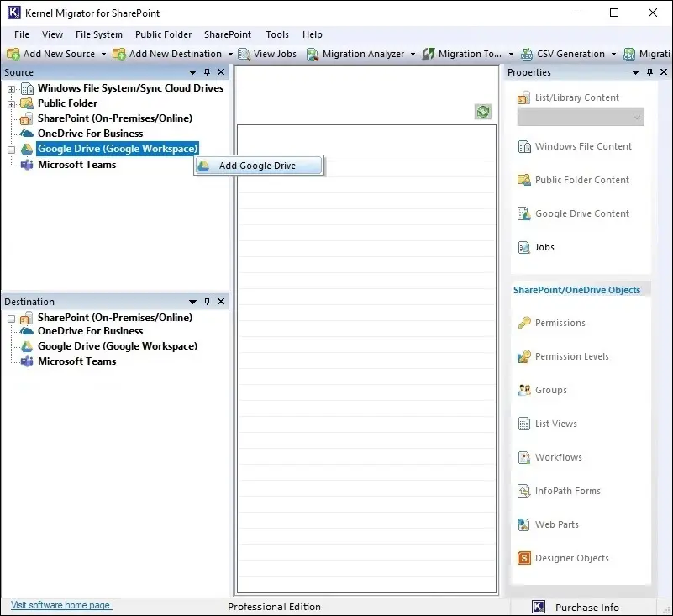673x616 pixels.
Task: Click the List/Library Content icon
Action: click(523, 97)
